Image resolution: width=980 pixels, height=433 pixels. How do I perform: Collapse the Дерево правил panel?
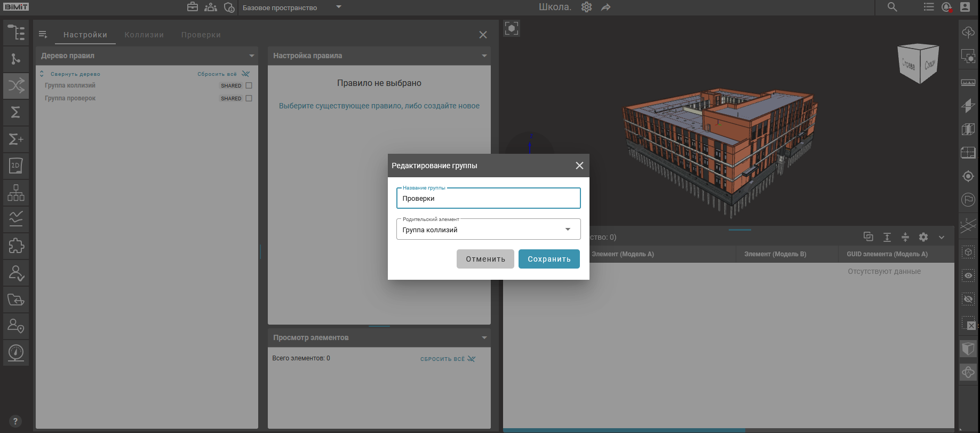coord(252,56)
